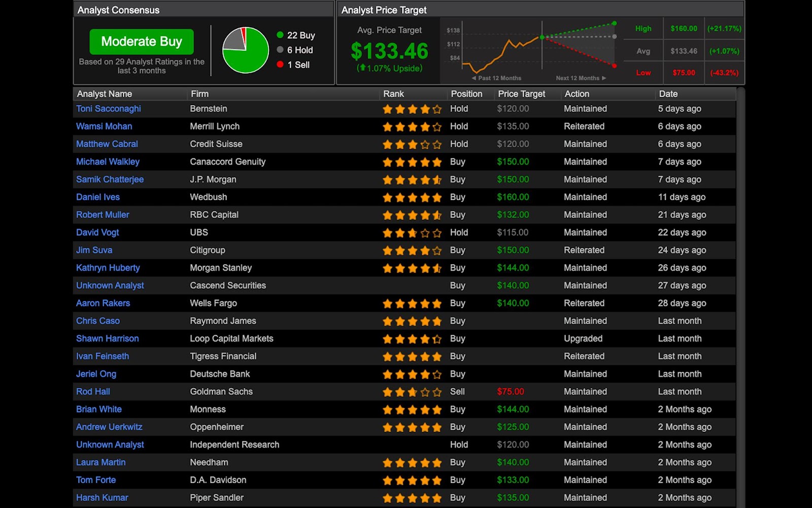Click the star rating for Toni Sacconaghi
Screen dimensions: 812x508
[412, 109]
